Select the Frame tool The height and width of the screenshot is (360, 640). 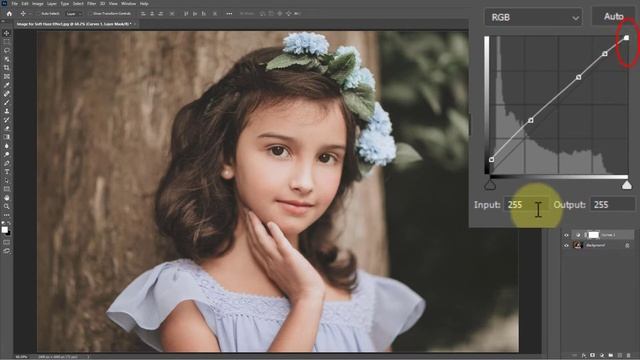[7, 76]
